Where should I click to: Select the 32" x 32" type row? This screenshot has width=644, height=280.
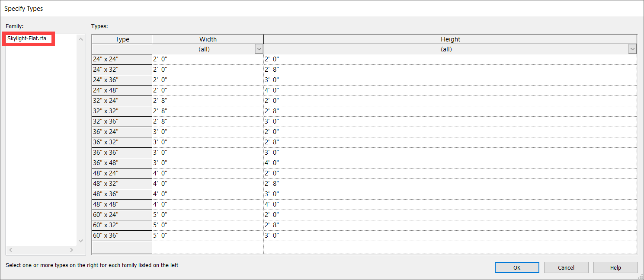point(121,111)
